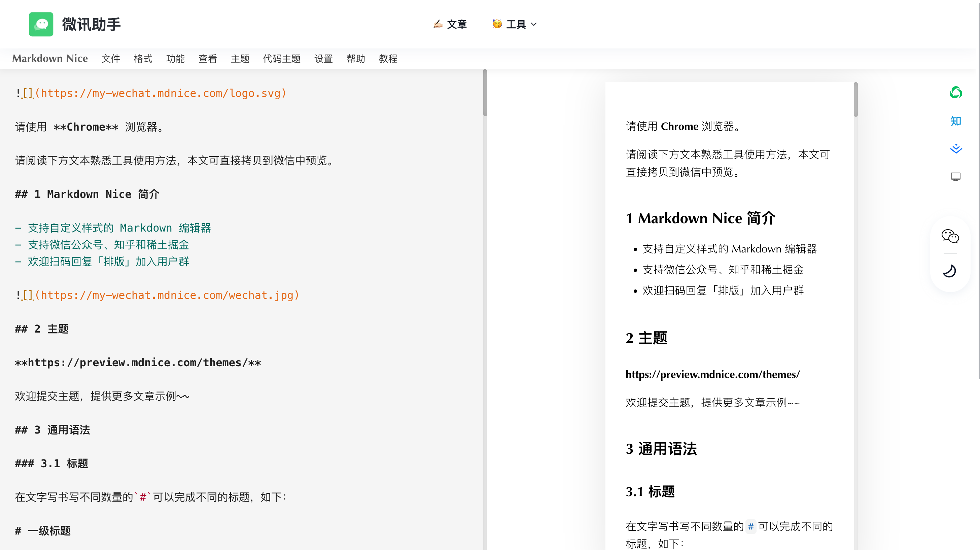
Task: Expand the 工具 dropdown chevron
Action: click(x=534, y=24)
